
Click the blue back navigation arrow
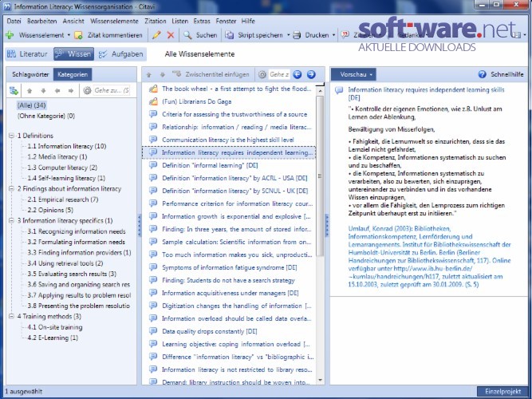click(x=298, y=74)
